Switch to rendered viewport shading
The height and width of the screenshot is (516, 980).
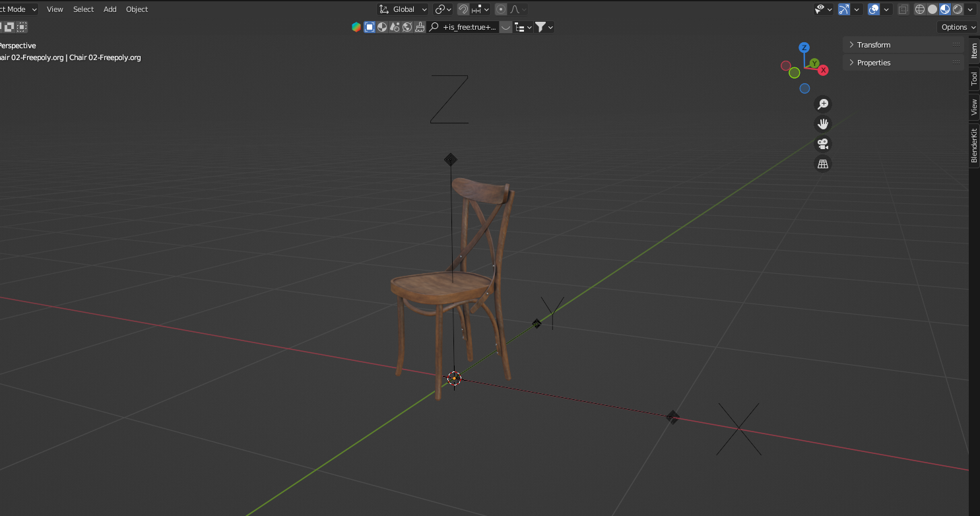(x=958, y=9)
